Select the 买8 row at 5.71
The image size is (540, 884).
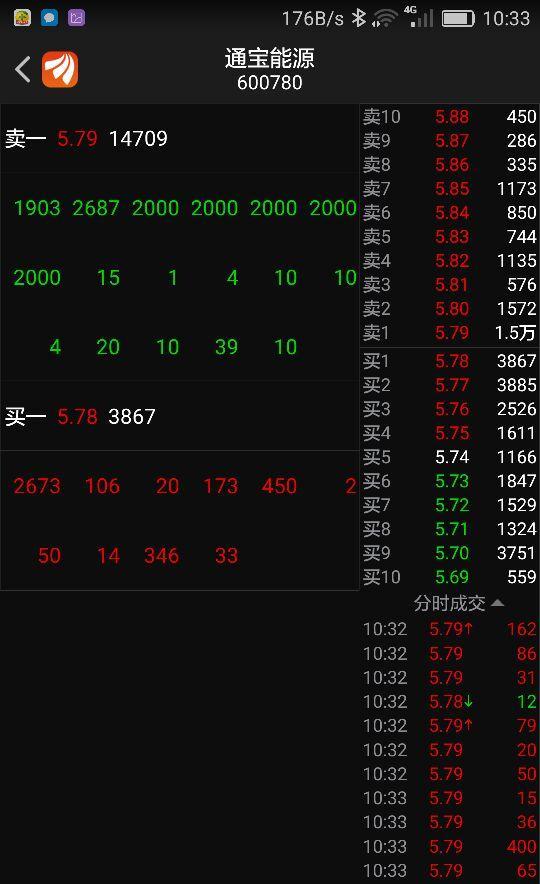click(449, 529)
